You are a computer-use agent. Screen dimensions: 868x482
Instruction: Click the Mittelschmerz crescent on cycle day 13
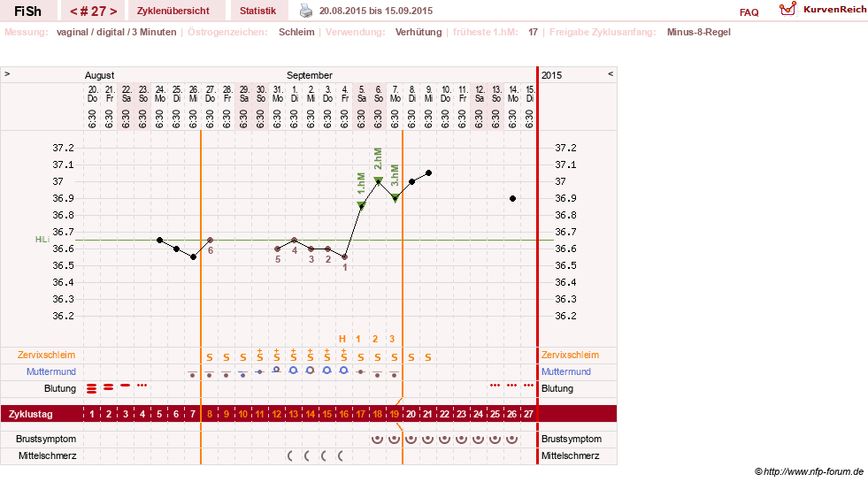coord(290,456)
